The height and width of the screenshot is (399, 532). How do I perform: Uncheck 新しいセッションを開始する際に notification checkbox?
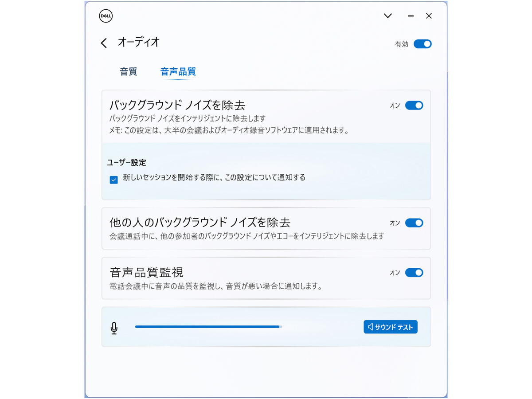tap(114, 180)
